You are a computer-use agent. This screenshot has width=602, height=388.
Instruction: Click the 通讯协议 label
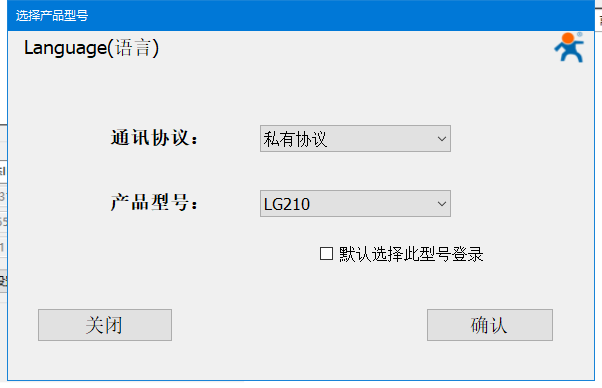[154, 138]
